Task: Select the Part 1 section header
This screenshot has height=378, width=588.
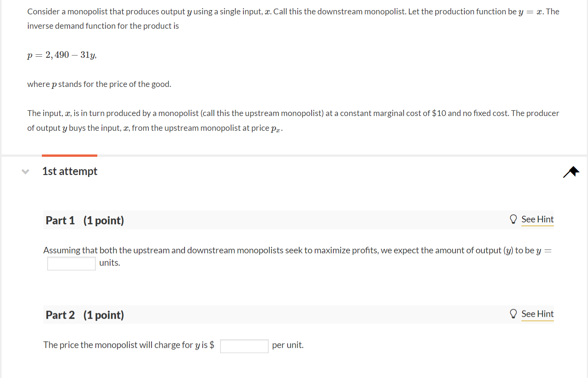Action: click(84, 220)
